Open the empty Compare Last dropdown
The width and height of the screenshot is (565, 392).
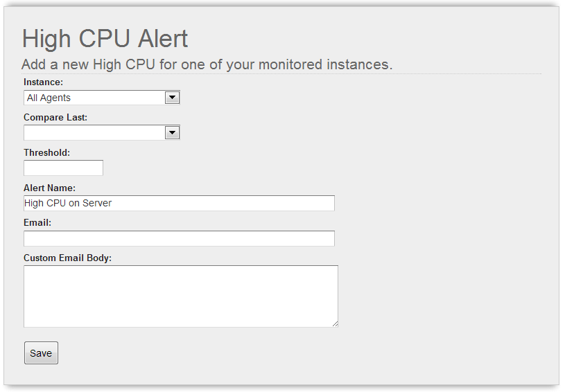102,133
